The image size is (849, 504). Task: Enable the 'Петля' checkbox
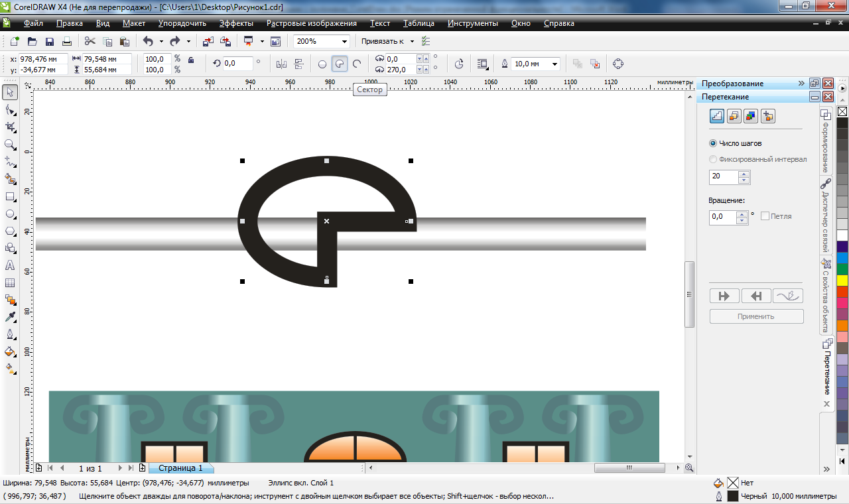click(765, 216)
